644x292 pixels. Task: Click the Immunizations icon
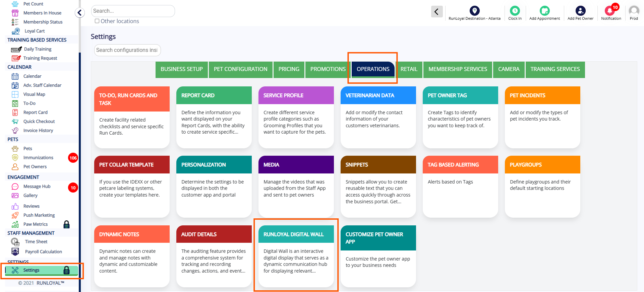(x=15, y=158)
